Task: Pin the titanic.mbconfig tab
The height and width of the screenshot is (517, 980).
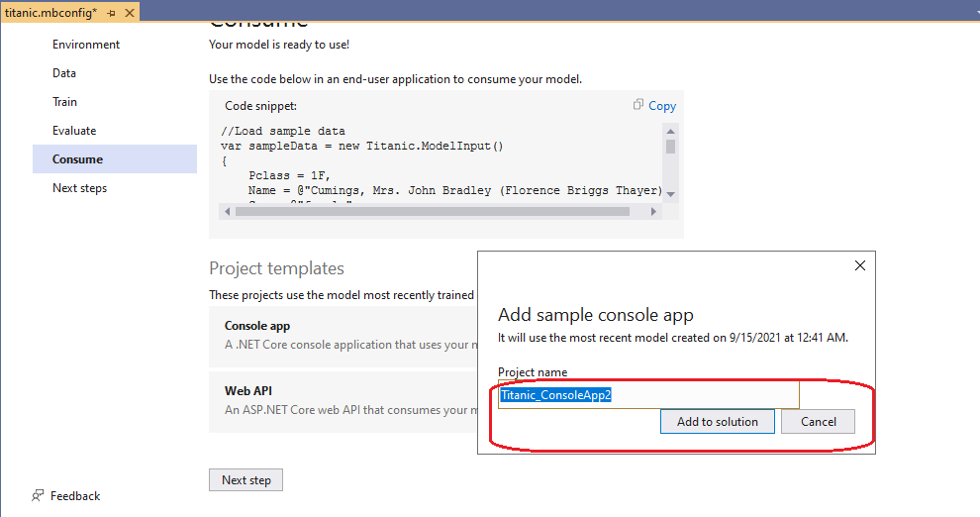Action: pos(111,13)
